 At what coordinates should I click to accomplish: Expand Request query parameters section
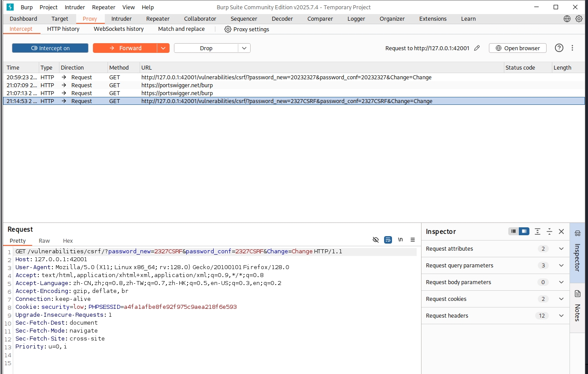point(496,266)
